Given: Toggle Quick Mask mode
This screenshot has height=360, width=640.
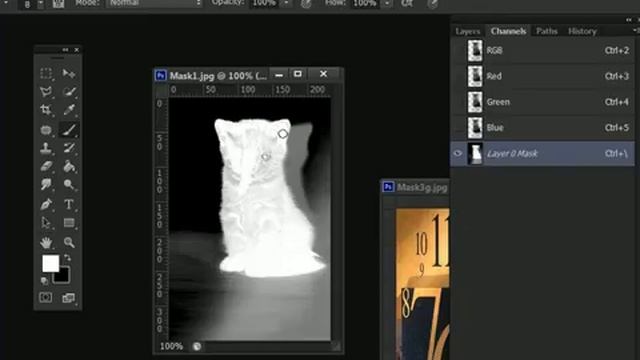Looking at the screenshot, I should coord(46,298).
